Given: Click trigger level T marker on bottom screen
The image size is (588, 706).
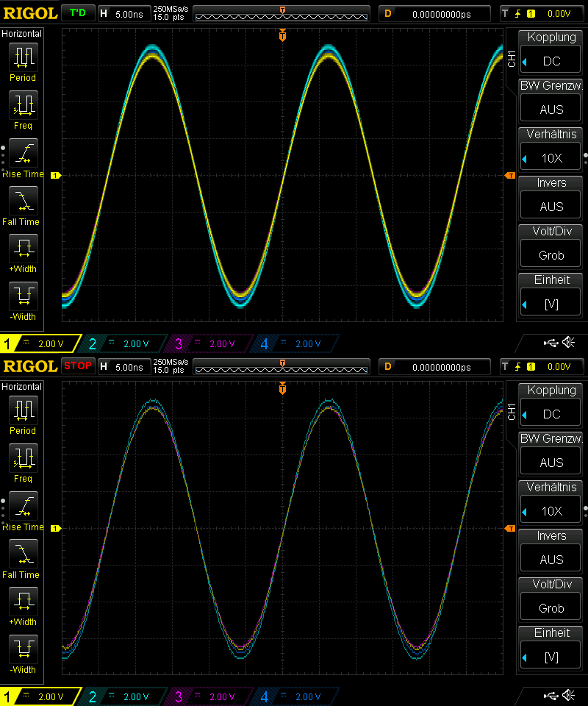Looking at the screenshot, I should coord(510,528).
